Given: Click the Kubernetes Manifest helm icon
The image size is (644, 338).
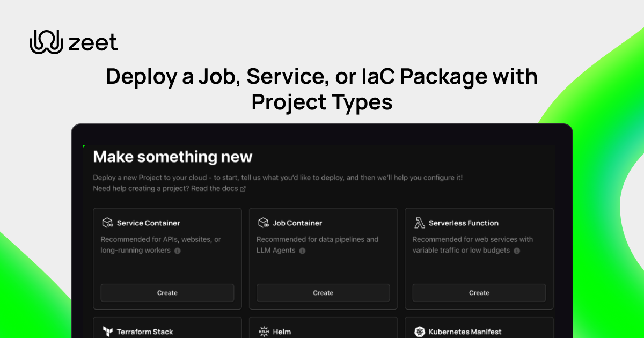Looking at the screenshot, I should (x=420, y=331).
